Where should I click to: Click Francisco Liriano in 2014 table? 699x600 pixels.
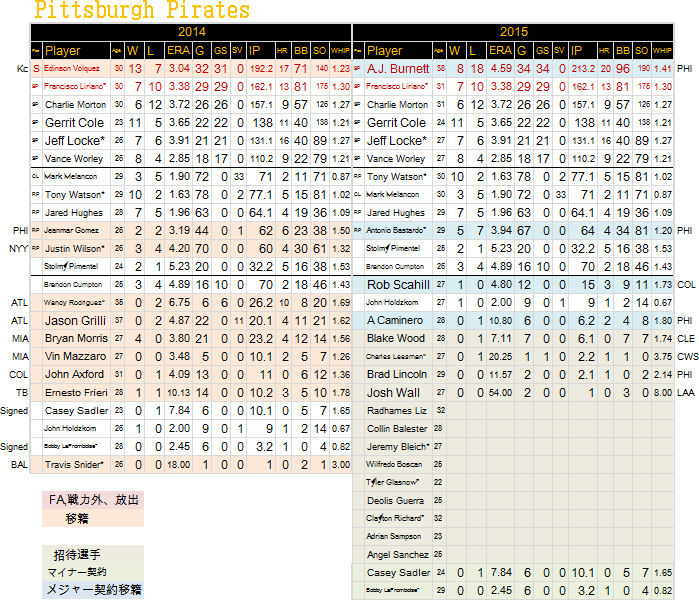[x=75, y=86]
